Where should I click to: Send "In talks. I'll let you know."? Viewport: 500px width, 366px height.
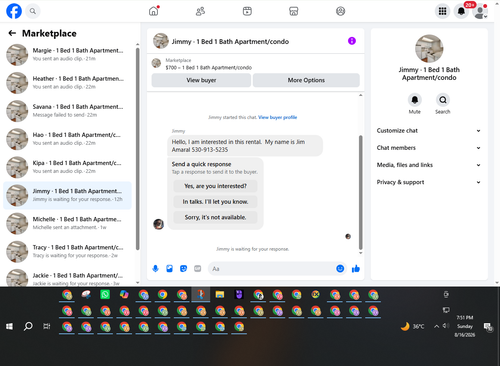[x=215, y=202]
